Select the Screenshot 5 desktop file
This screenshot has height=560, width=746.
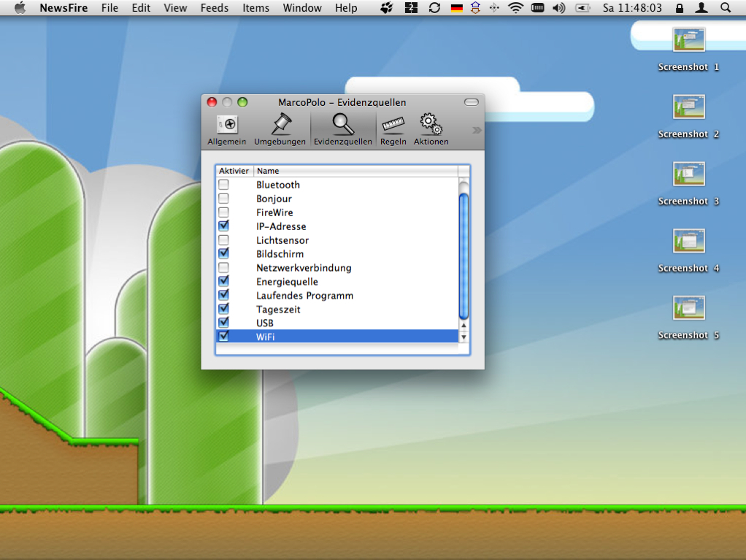pos(688,318)
